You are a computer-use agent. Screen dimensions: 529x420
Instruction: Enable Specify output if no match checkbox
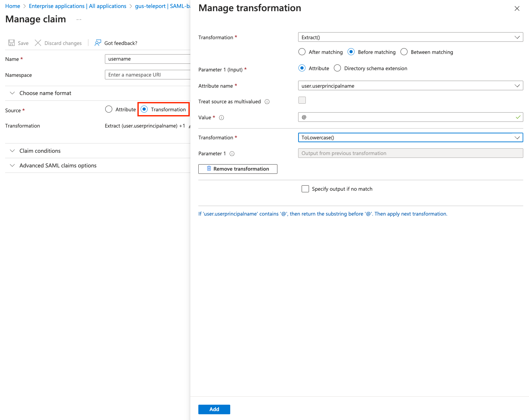click(x=305, y=189)
